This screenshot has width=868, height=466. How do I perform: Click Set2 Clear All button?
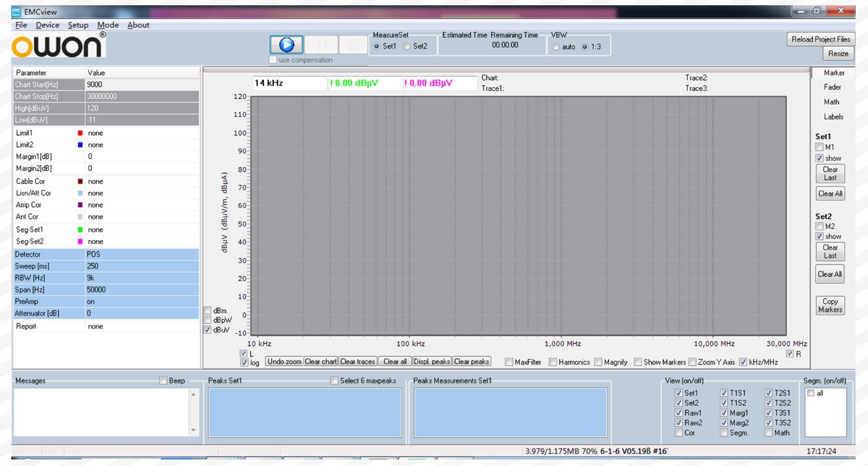tap(830, 274)
